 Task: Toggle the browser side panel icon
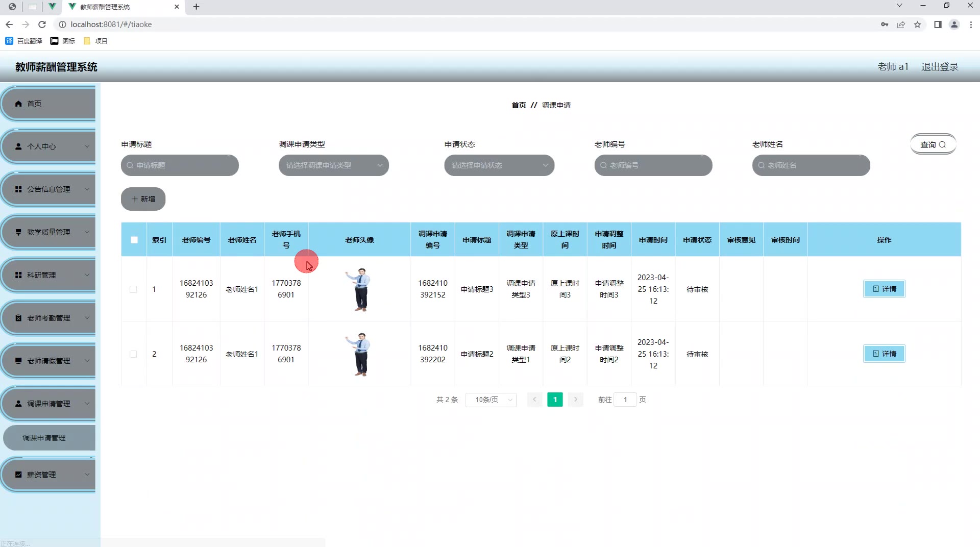coord(938,24)
